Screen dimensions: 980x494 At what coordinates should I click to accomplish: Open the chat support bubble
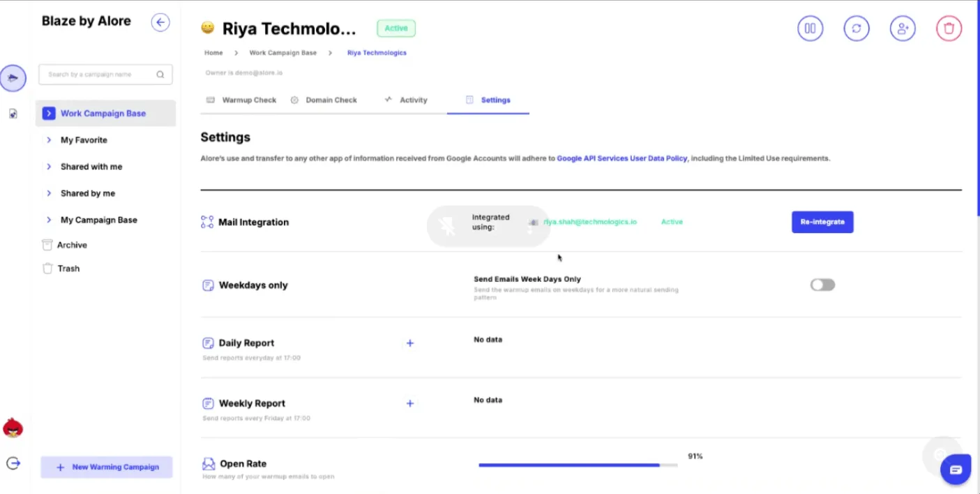955,469
